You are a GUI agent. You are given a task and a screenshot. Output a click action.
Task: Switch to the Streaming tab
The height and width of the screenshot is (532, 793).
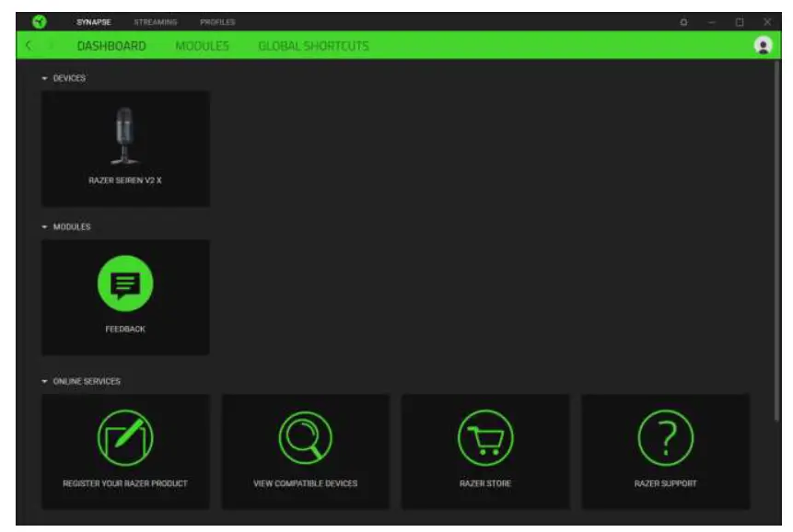tap(156, 22)
